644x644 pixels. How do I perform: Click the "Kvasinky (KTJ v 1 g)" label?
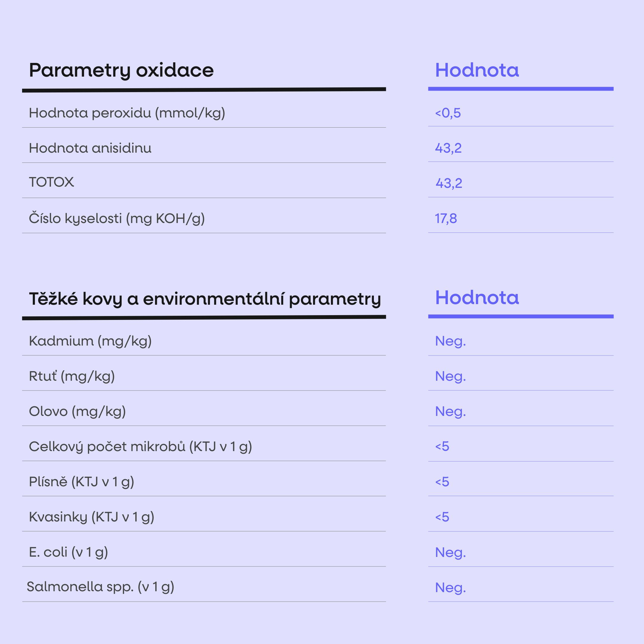click(x=91, y=517)
